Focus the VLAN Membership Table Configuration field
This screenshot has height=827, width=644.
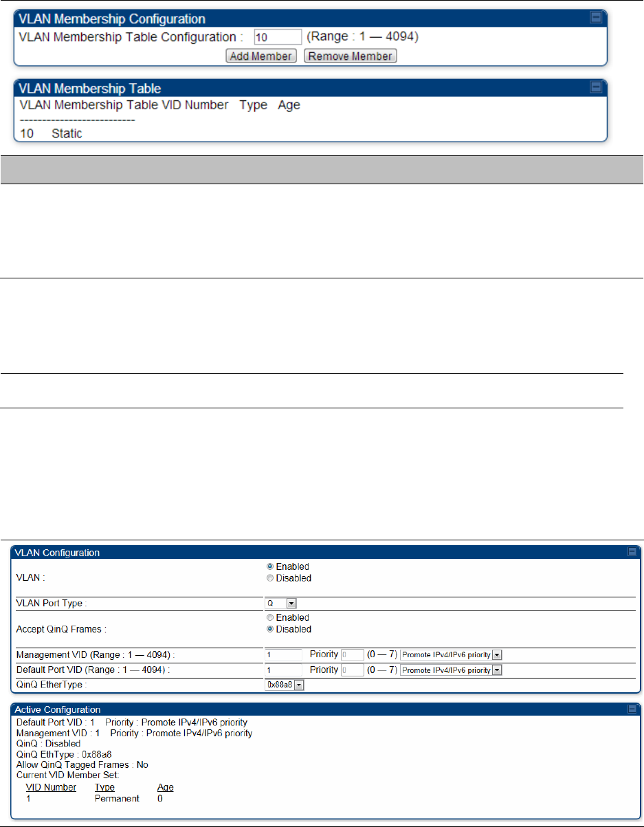[x=278, y=36]
